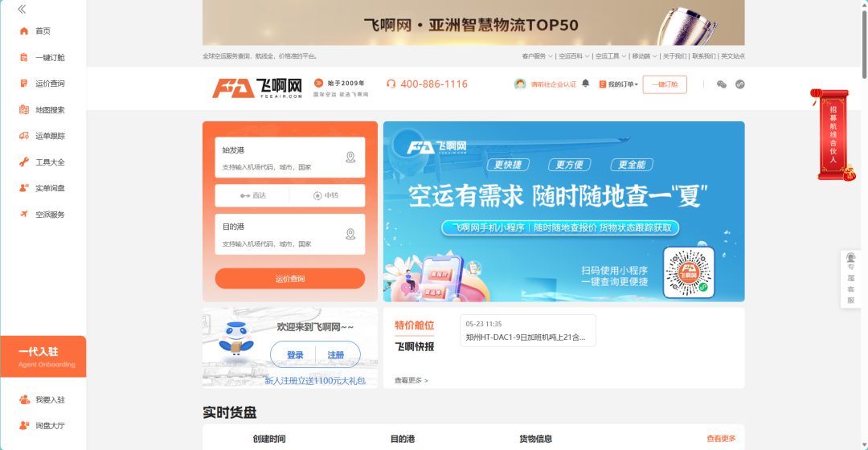
Task: Click the 询盘大厅 sidebar icon
Action: tap(24, 426)
